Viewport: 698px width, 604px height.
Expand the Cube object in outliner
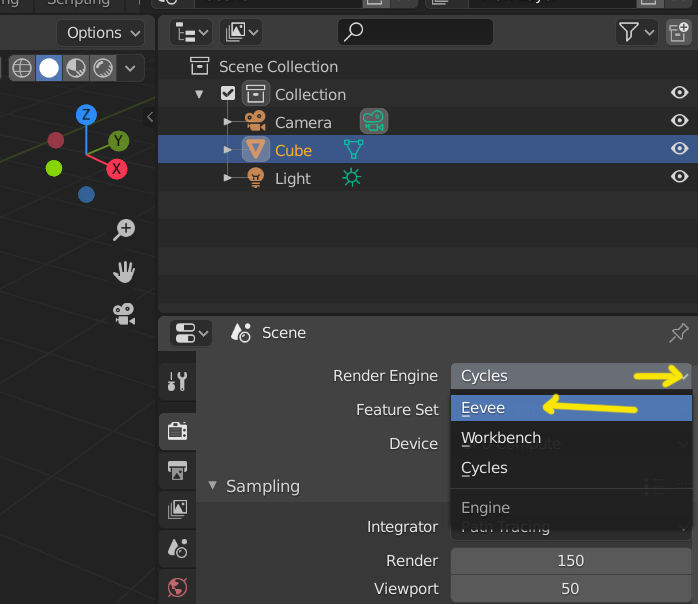click(227, 150)
